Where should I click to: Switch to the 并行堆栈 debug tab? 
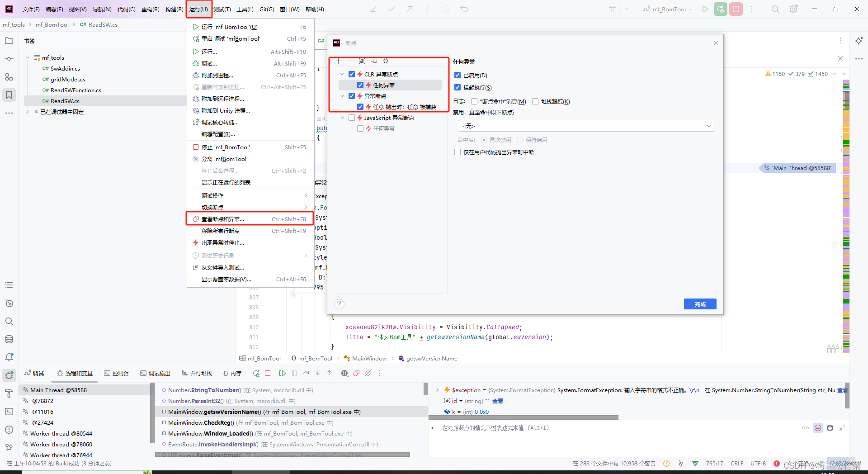point(197,373)
